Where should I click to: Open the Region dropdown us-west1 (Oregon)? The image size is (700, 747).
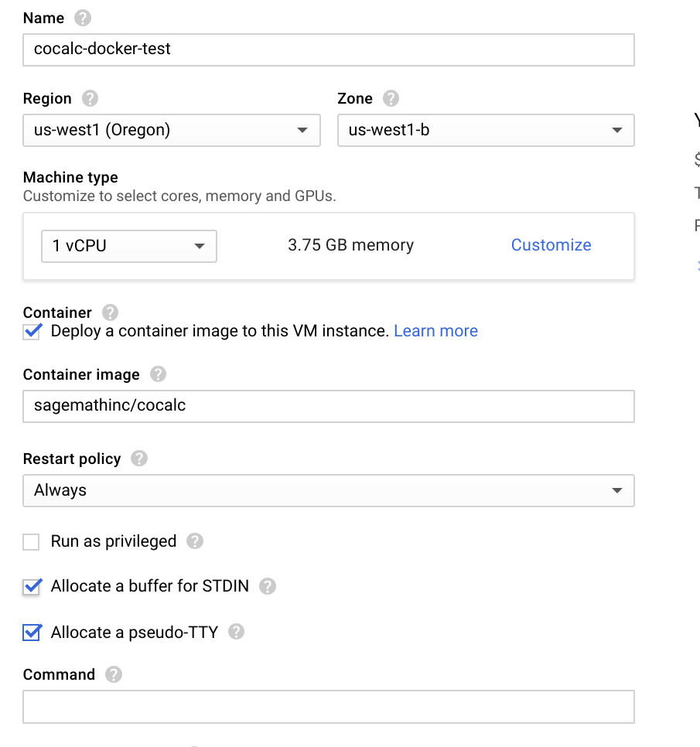coord(172,130)
